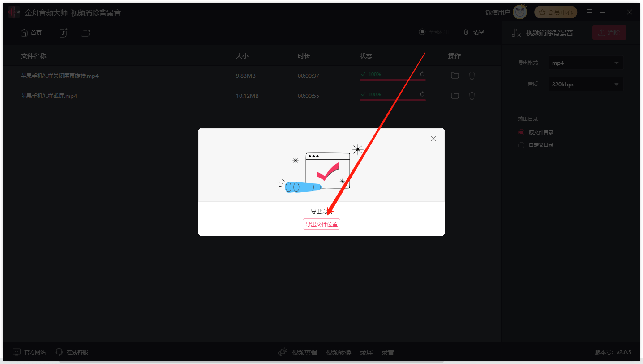Open 录屏 at the bottom

[x=366, y=352]
